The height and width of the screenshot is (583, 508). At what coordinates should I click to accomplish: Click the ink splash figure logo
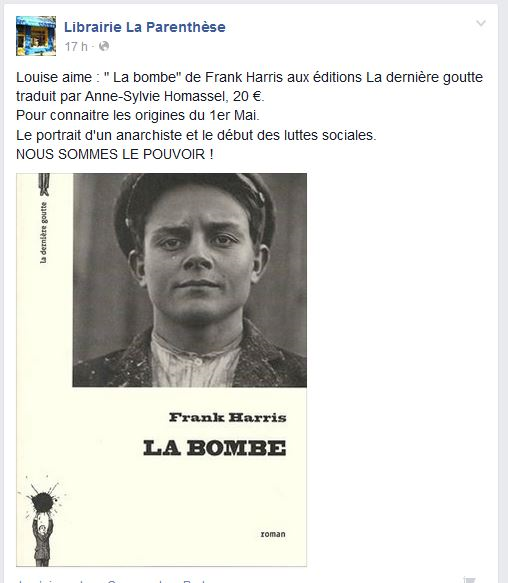tap(42, 521)
